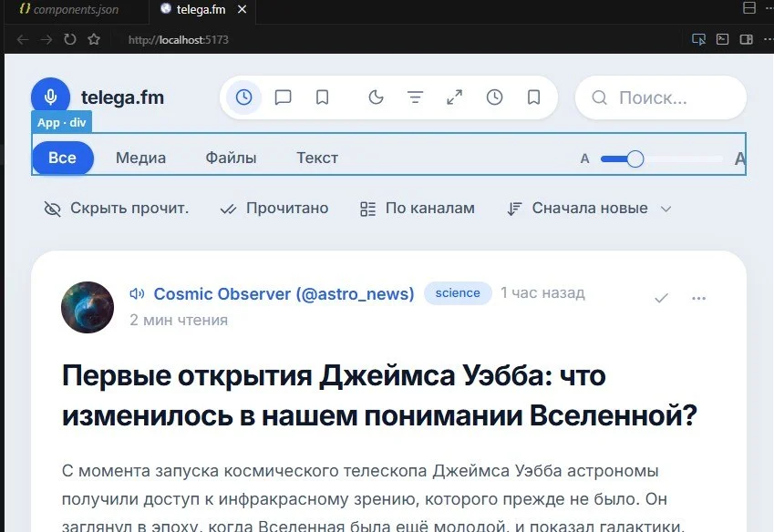Click the star bookmark icon in address bar
The height and width of the screenshot is (532, 774).
click(94, 39)
